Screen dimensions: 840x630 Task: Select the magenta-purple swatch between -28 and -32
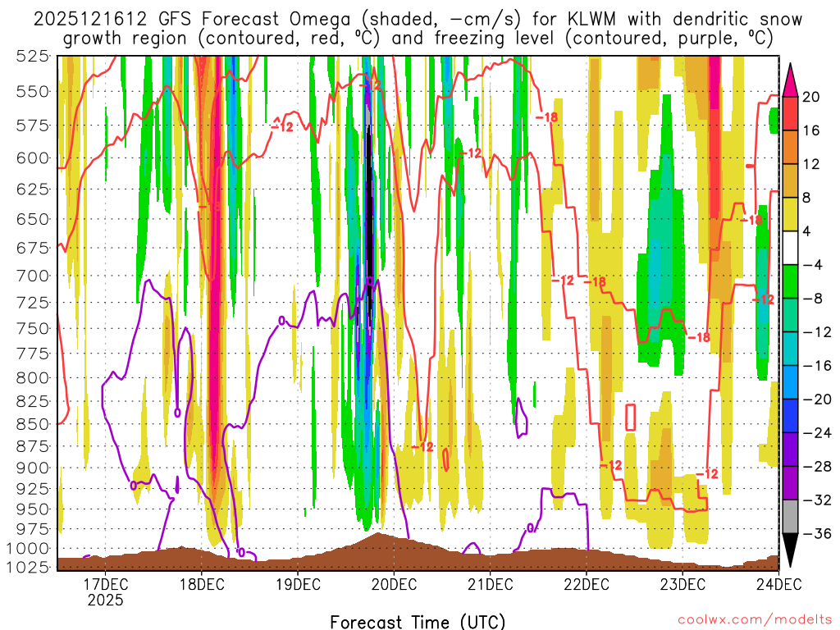pyautogui.click(x=790, y=482)
